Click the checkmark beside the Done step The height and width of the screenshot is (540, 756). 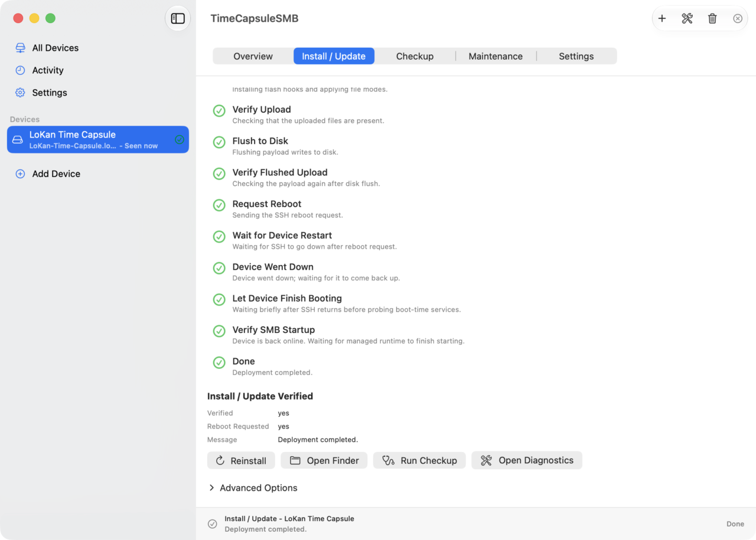click(219, 362)
